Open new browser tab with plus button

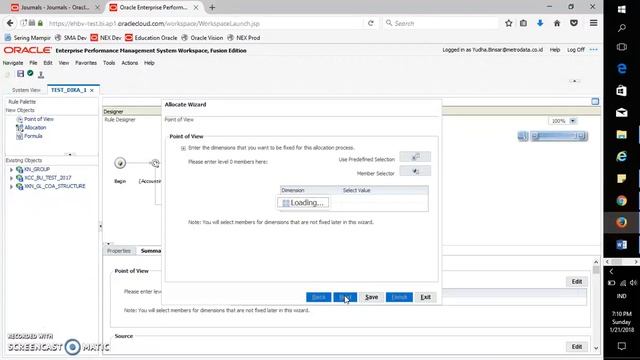pyautogui.click(x=212, y=7)
